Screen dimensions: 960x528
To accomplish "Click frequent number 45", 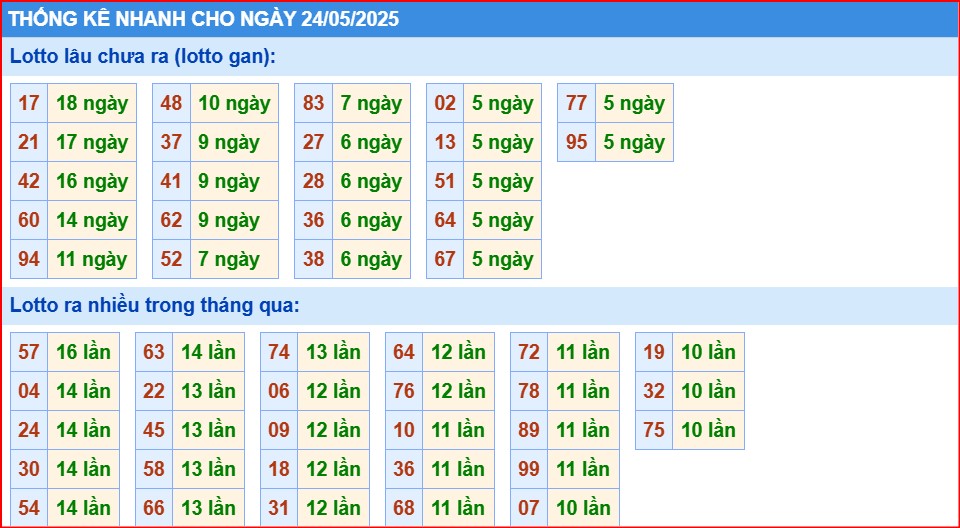I will click(154, 430).
